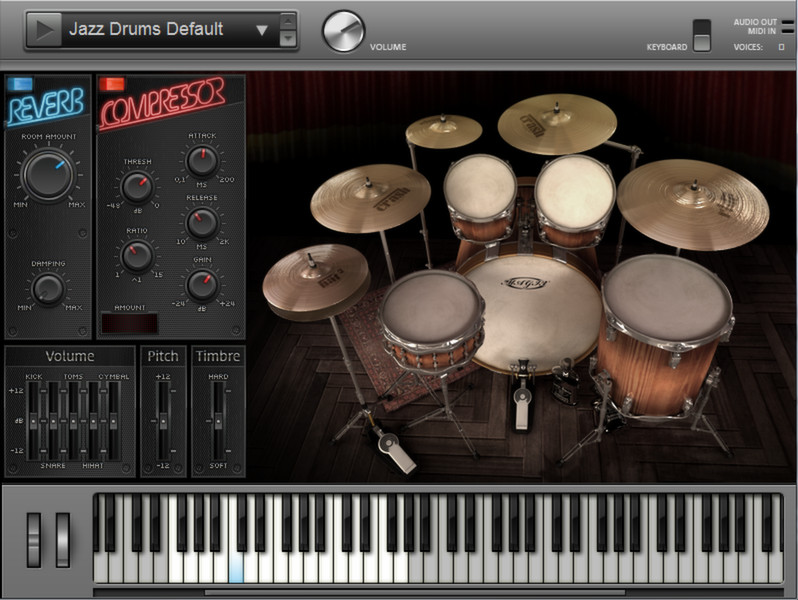Viewport: 798px width, 600px height.
Task: Hit the snare drum head
Action: pyautogui.click(x=432, y=306)
